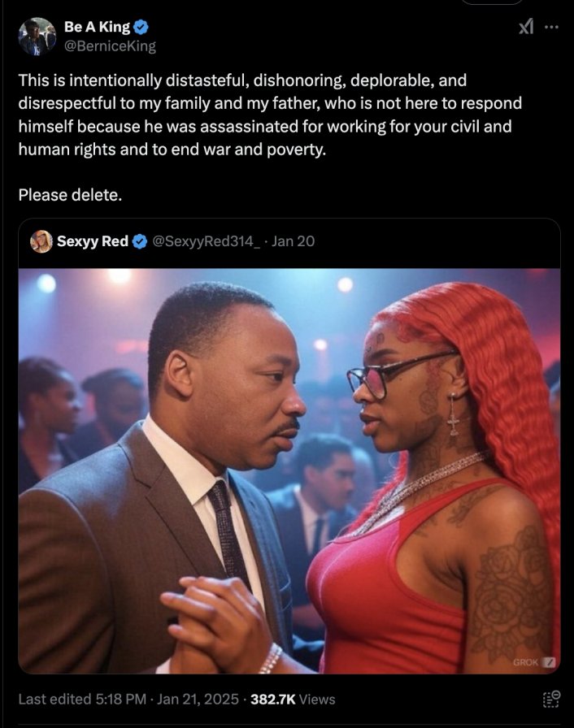574x728 pixels.
Task: Click the Jan 20 quoted post date
Action: point(293,241)
